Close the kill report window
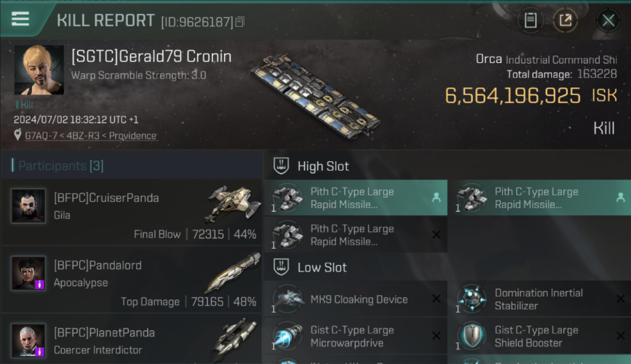Image resolution: width=631 pixels, height=364 pixels. 608,20
